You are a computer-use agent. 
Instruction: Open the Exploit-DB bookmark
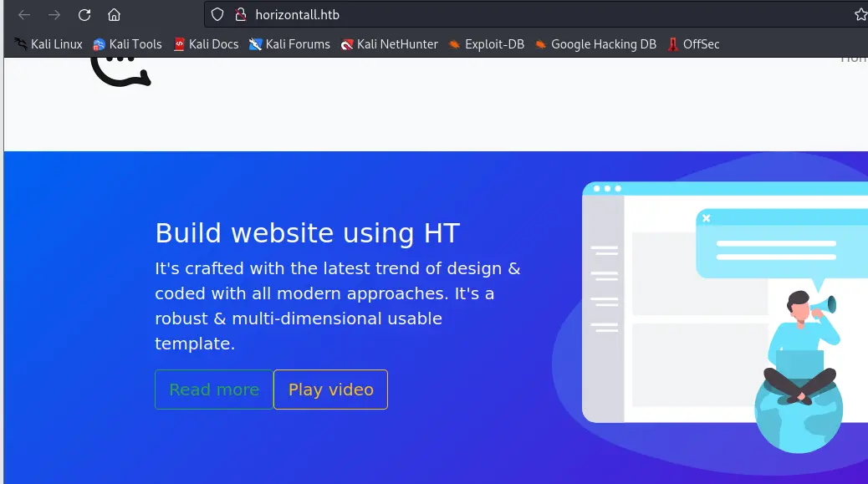click(x=486, y=44)
